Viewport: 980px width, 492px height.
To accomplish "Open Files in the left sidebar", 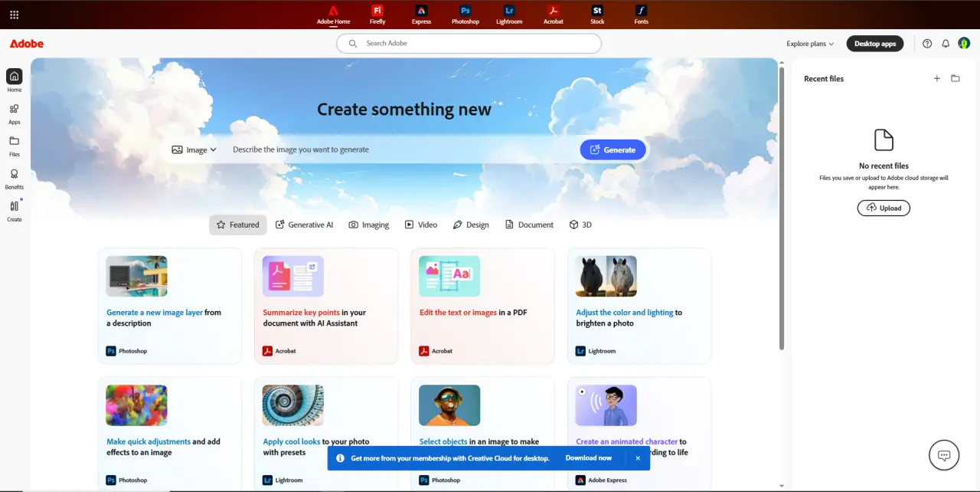I will click(x=15, y=146).
